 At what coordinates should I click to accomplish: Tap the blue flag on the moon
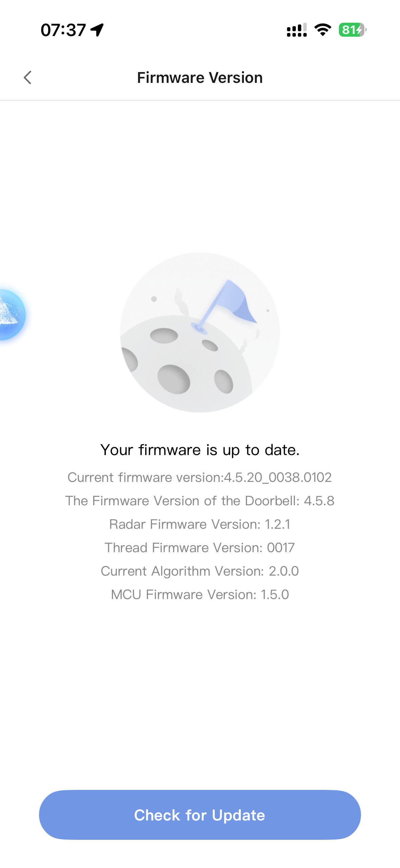(237, 301)
